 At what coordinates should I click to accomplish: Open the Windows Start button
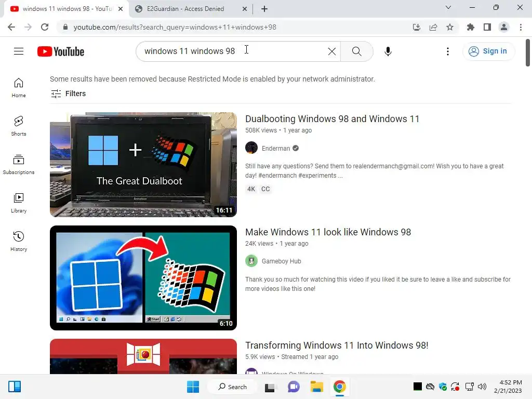tap(193, 387)
